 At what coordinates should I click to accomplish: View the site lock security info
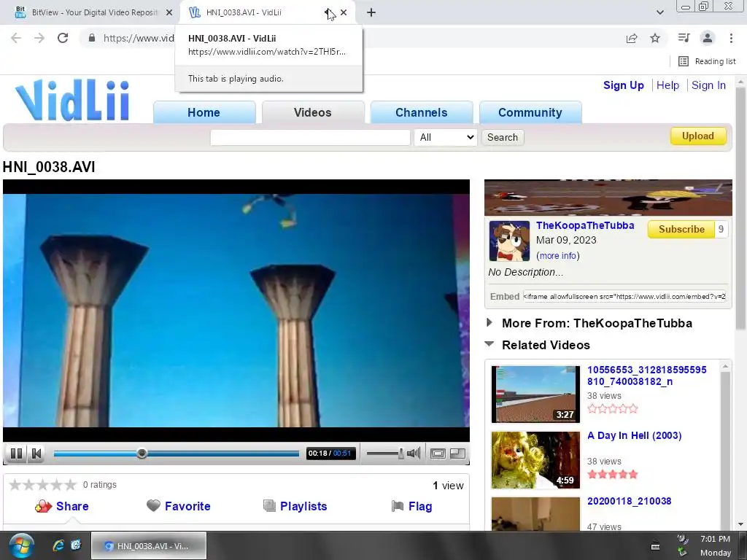92,38
